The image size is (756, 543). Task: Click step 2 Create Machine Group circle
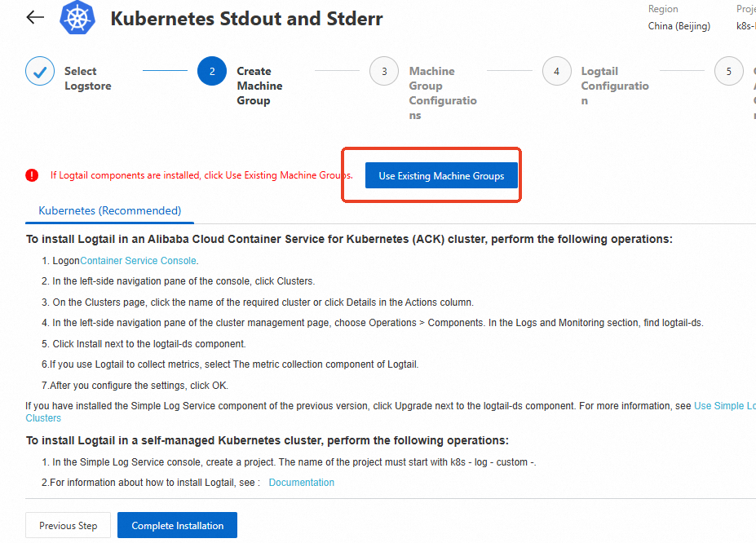click(212, 72)
